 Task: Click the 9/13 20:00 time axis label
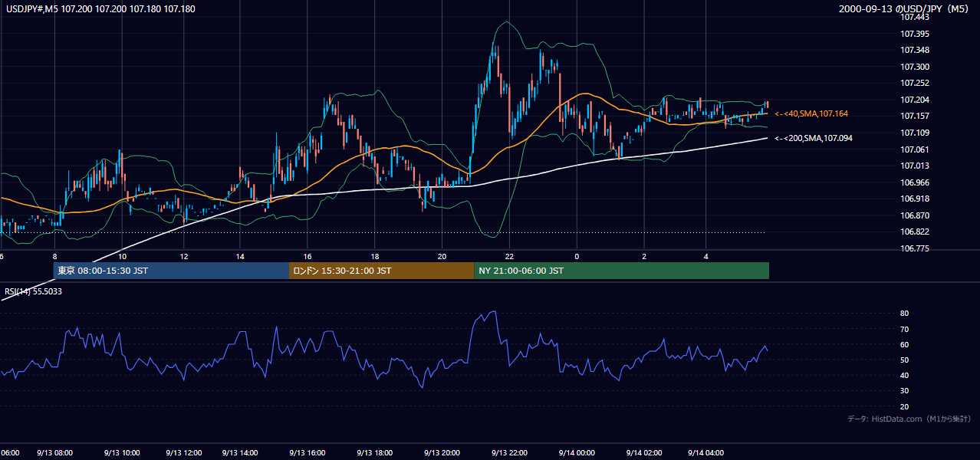[442, 453]
